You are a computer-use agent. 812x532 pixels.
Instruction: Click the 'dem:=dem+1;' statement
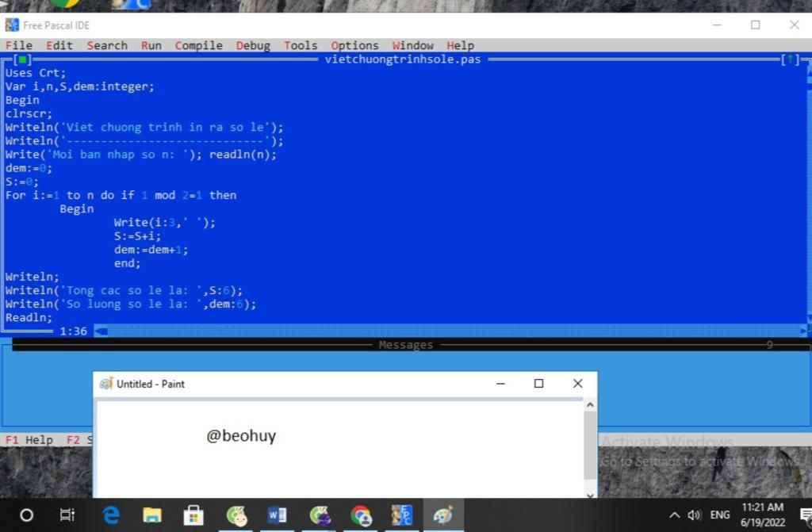click(151, 250)
